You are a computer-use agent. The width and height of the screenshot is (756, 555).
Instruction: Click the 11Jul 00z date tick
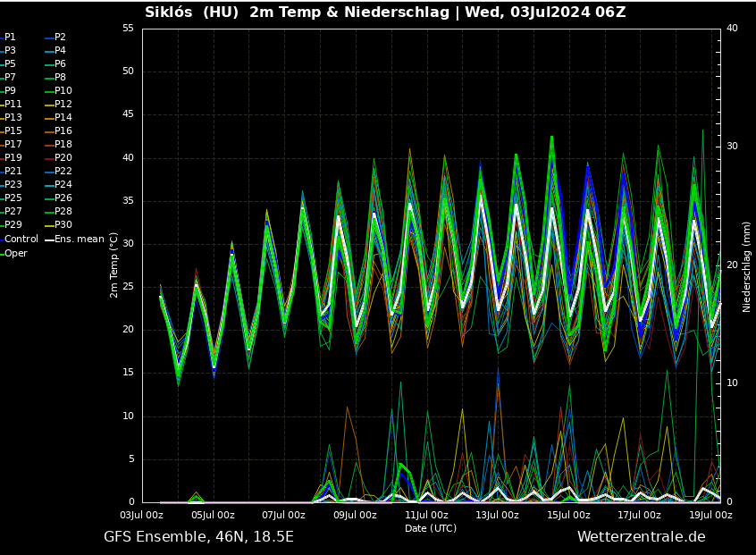coord(426,515)
